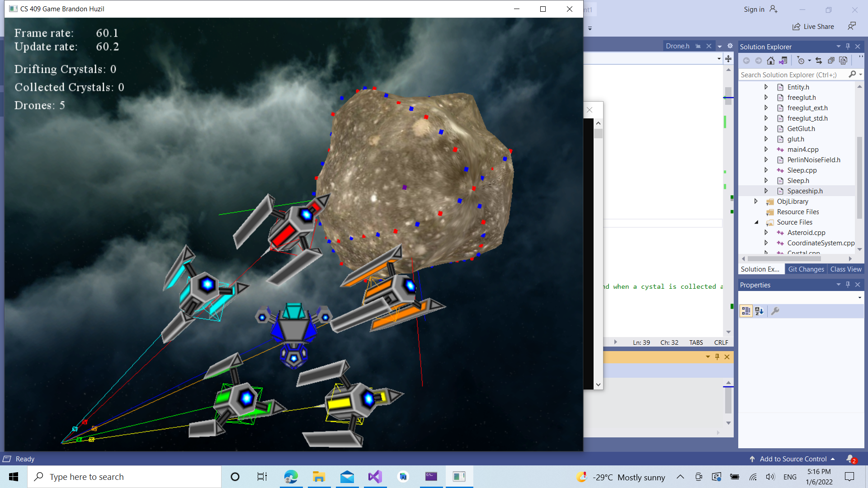Screen dimensions: 868x488
Task: Switch views icon in Solution Explorer toolbar
Action: [783, 61]
